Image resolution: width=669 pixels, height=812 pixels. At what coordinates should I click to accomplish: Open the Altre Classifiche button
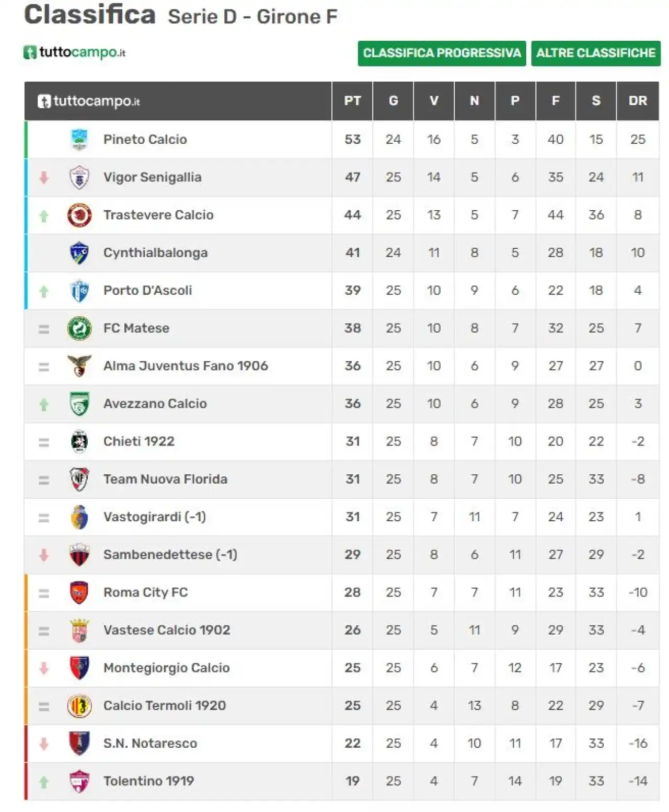596,53
